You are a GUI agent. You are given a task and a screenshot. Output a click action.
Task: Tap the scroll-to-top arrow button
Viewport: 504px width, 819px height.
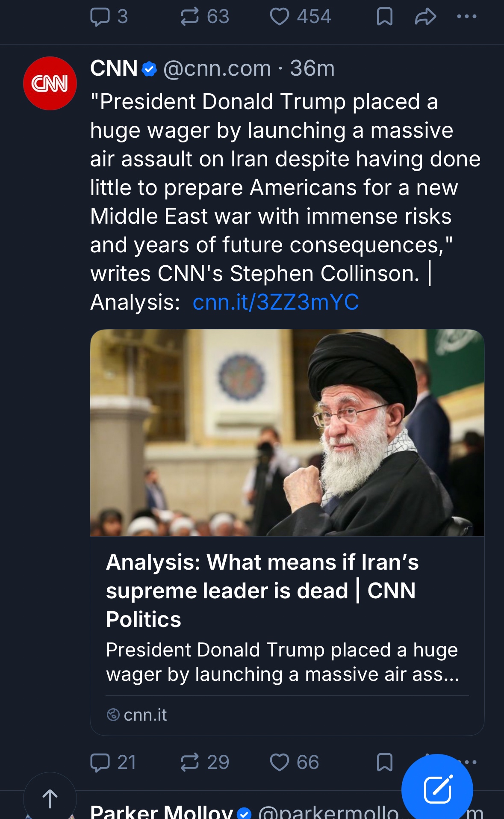(50, 798)
